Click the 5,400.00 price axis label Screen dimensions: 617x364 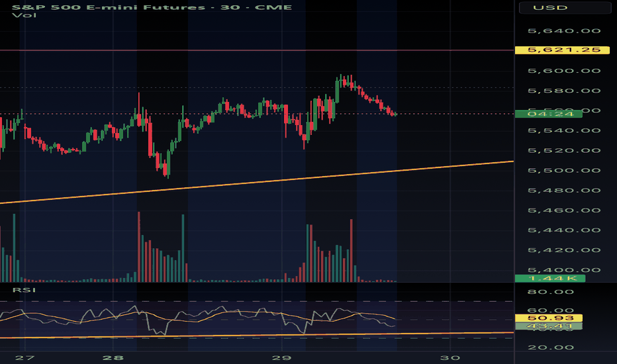click(x=564, y=270)
